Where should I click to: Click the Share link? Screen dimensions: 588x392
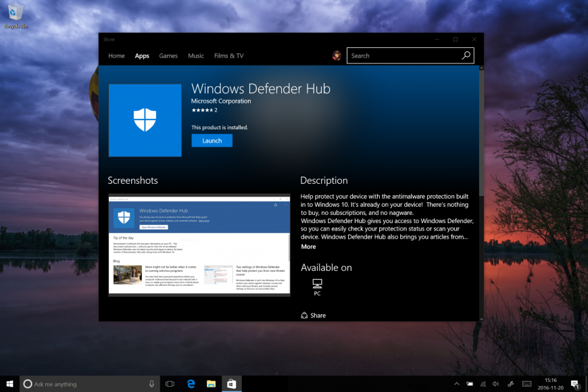pyautogui.click(x=314, y=315)
